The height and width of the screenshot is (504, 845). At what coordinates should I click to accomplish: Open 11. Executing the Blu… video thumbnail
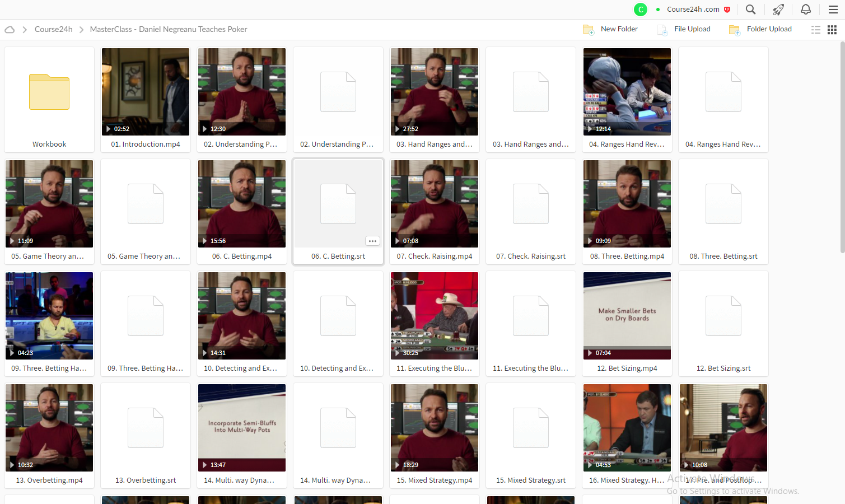435,316
